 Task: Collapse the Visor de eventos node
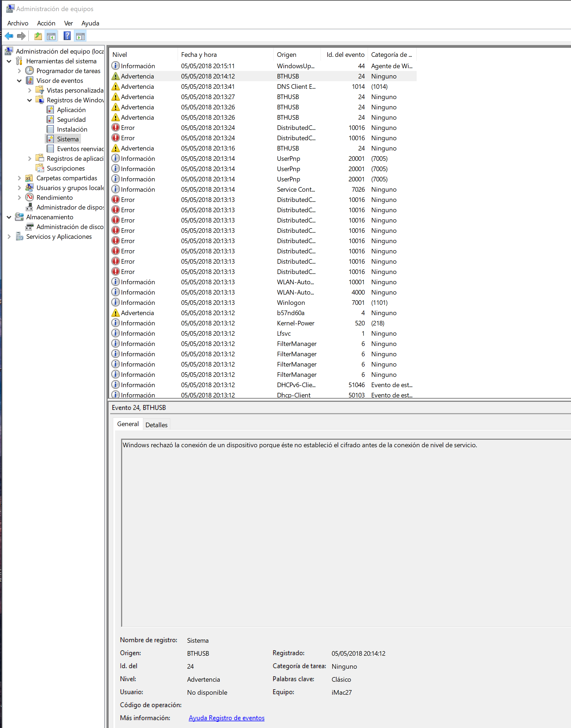pyautogui.click(x=19, y=81)
